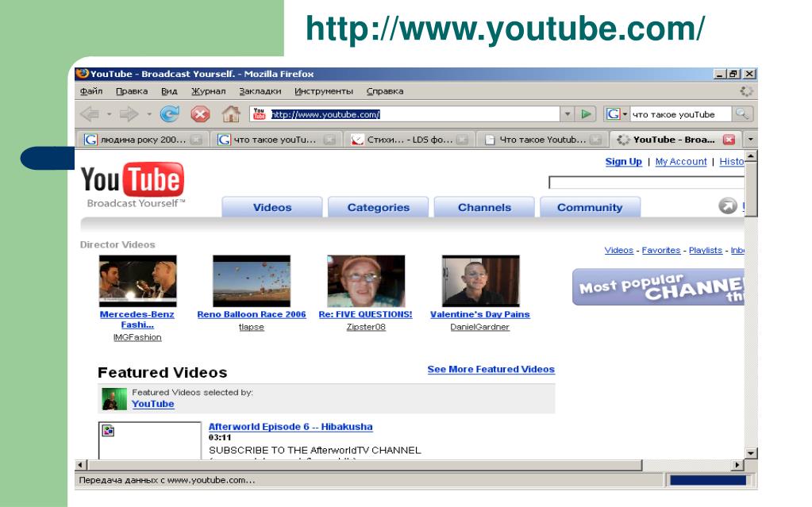Viewport: 812px width, 507px height.
Task: Open the Файл menu
Action: tap(91, 91)
